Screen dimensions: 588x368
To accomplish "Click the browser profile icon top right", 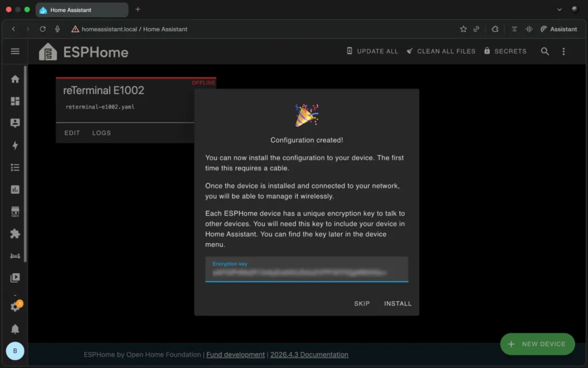I will tap(574, 9).
